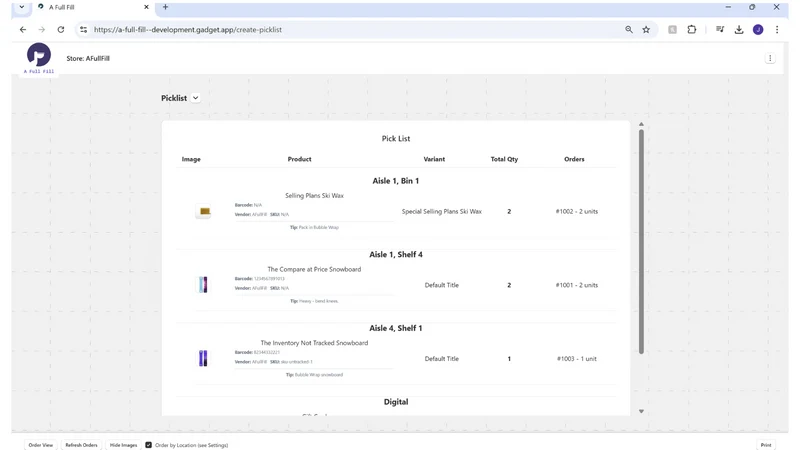Open the media control toolbar icon
800x450 pixels.
[720, 30]
